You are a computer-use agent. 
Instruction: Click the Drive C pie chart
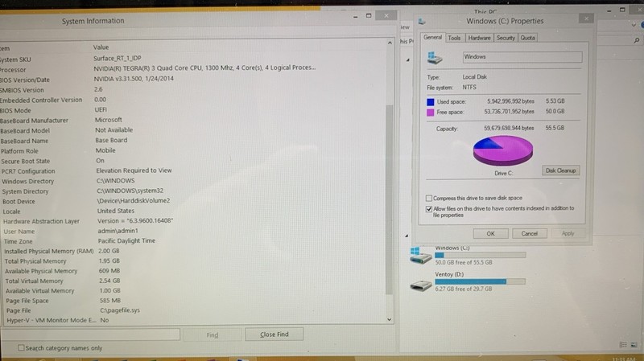[x=502, y=150]
